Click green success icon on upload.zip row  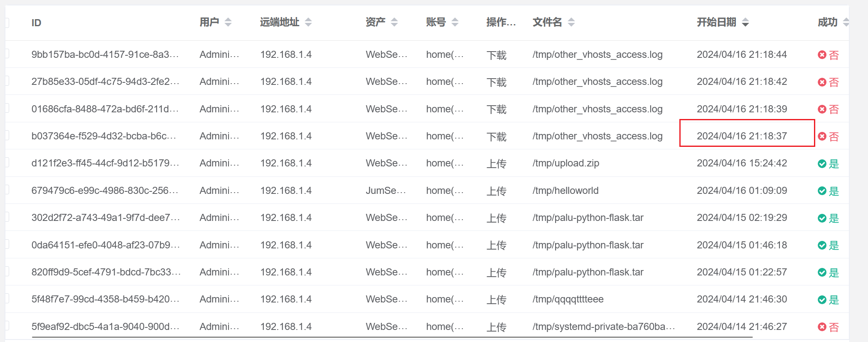coord(822,164)
